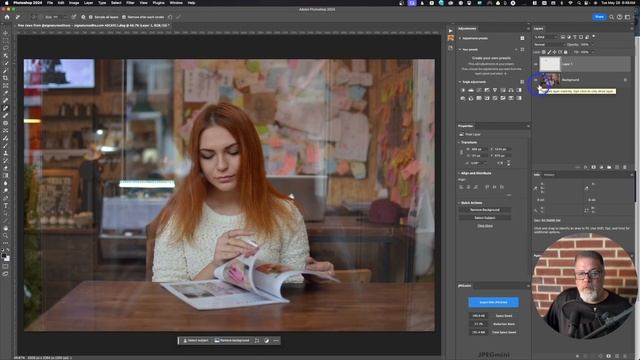The width and height of the screenshot is (640, 360).
Task: Toggle lock position icon
Action: pos(555,52)
